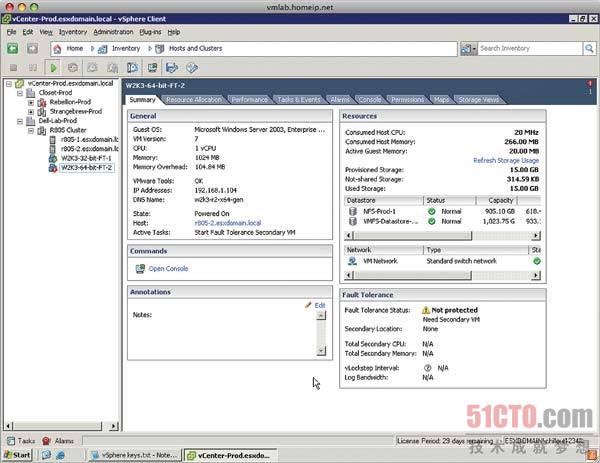
Task: Click the Edit annotations link
Action: pyautogui.click(x=320, y=305)
